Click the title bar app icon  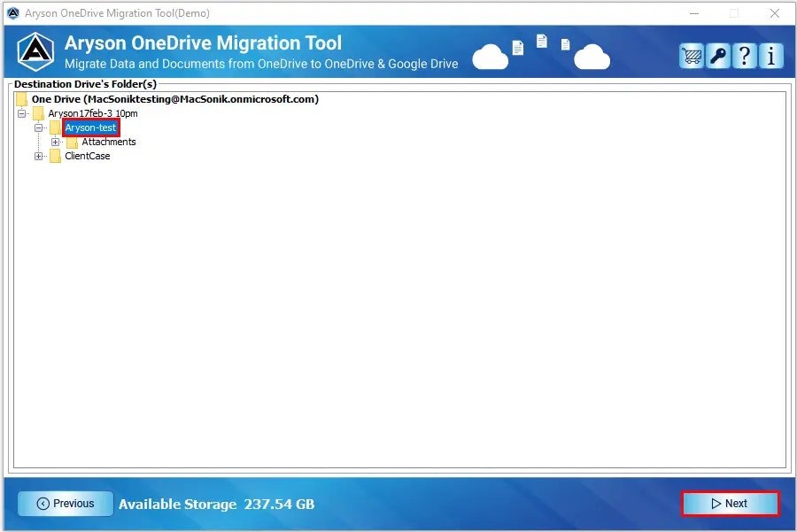[13, 13]
